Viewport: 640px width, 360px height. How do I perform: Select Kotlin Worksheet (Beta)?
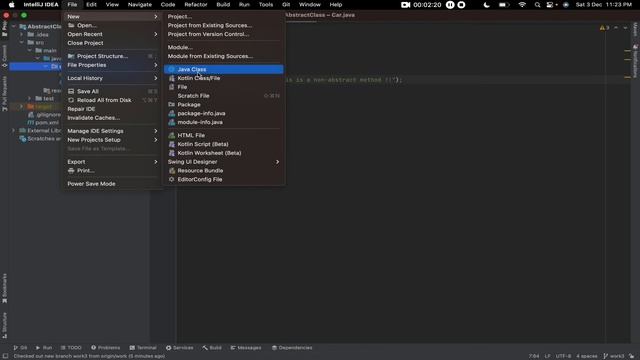click(x=223, y=153)
